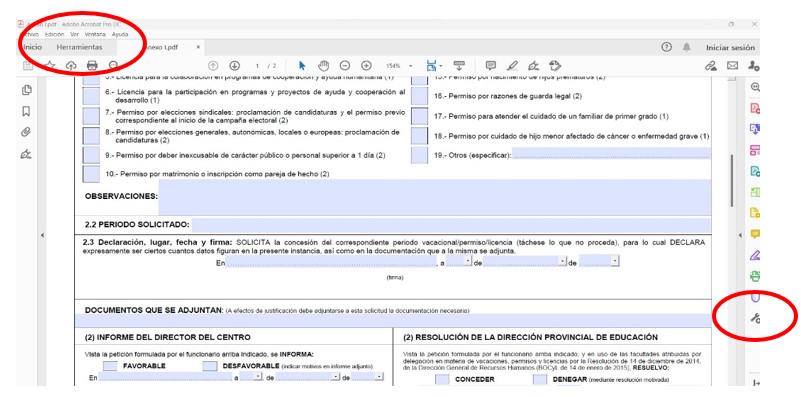Screen dimensions: 801x397
Task: Open the Ver menu
Action: tap(75, 35)
